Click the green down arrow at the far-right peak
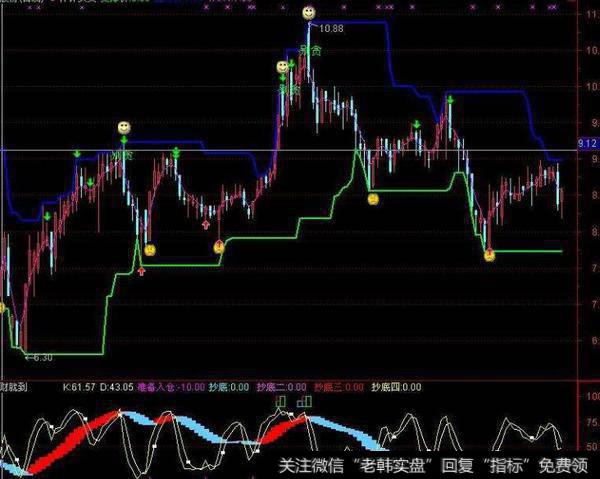Viewport: 600px width, 479px height. [x=450, y=100]
